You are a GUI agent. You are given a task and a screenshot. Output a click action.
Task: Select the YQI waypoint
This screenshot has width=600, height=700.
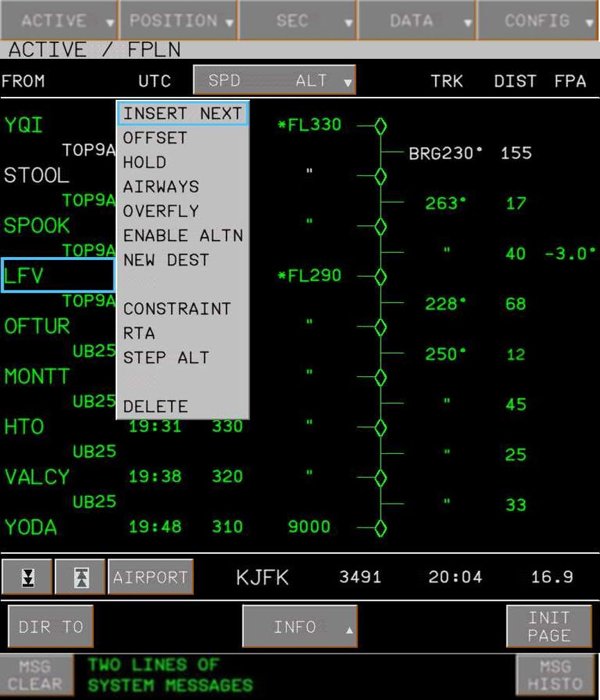pos(24,125)
